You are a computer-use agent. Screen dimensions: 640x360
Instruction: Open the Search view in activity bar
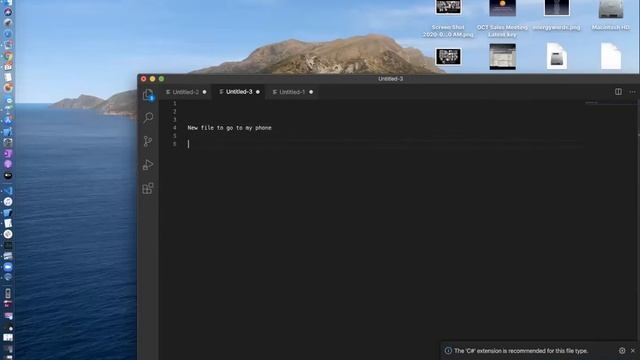pyautogui.click(x=148, y=118)
